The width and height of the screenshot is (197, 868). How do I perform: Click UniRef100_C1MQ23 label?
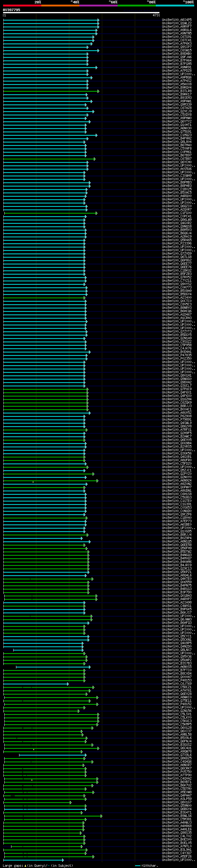[177, 135]
